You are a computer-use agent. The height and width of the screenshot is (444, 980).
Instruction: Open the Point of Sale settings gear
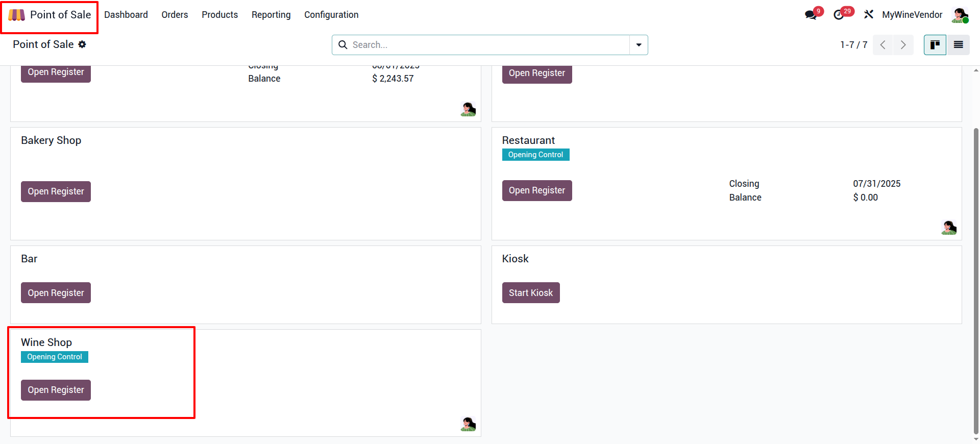pyautogui.click(x=82, y=44)
